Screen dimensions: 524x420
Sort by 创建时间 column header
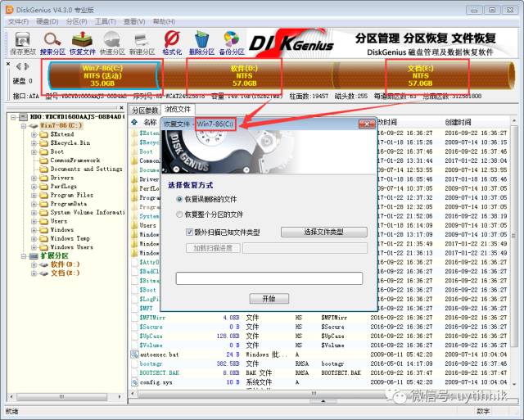coord(458,122)
